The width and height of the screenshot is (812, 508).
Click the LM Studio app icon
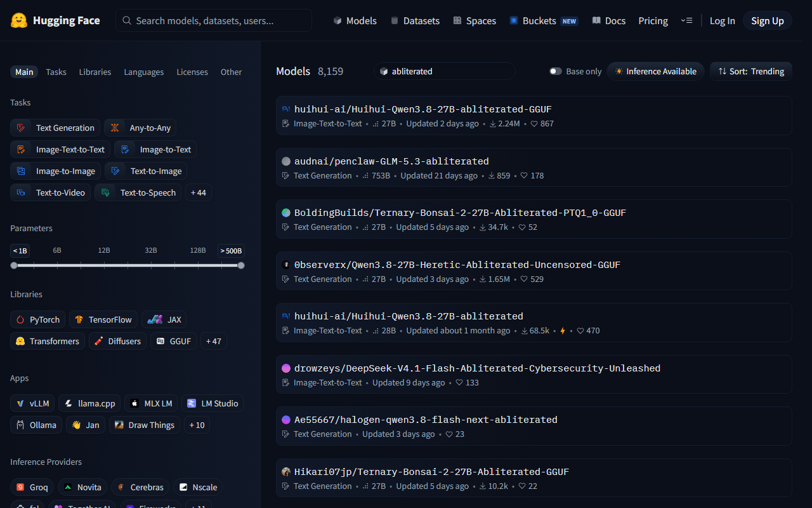click(192, 403)
